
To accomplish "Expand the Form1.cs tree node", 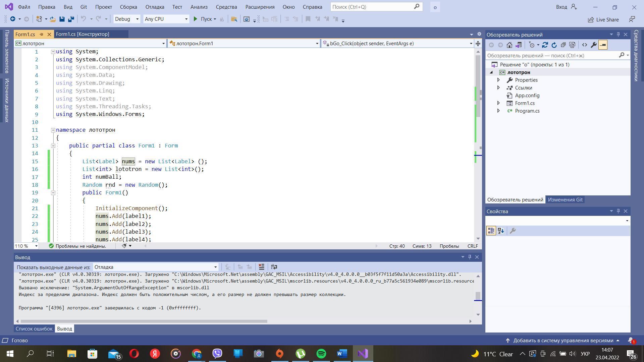I will (x=498, y=103).
